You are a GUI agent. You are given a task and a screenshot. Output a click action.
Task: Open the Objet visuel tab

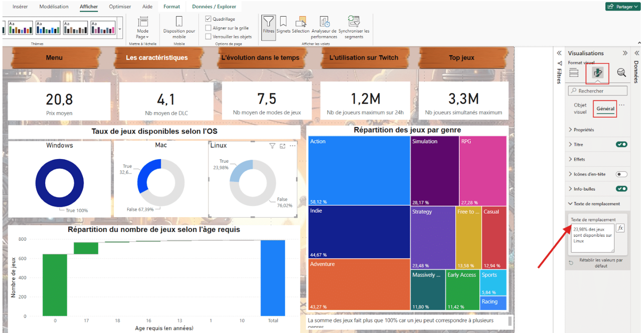pos(580,109)
